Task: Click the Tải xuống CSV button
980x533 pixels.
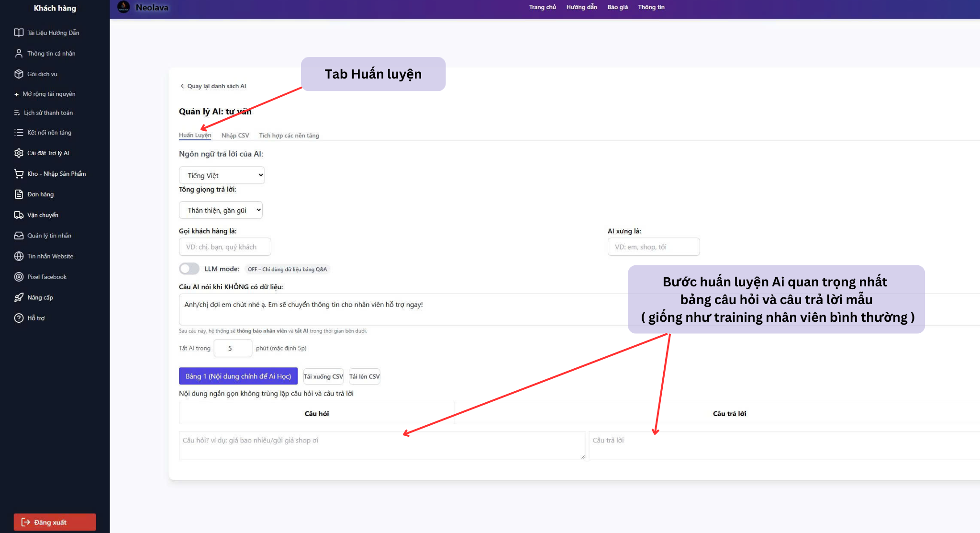Action: tap(323, 376)
